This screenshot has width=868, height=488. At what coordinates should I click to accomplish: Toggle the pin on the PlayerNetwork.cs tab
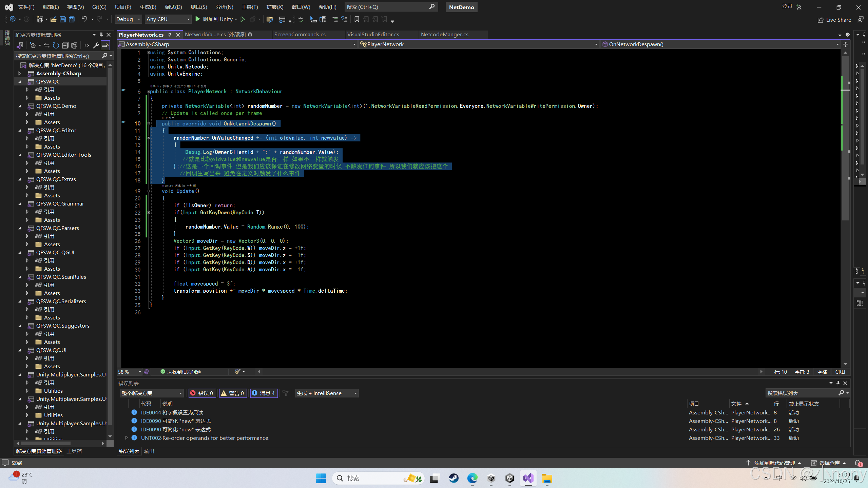pos(170,35)
